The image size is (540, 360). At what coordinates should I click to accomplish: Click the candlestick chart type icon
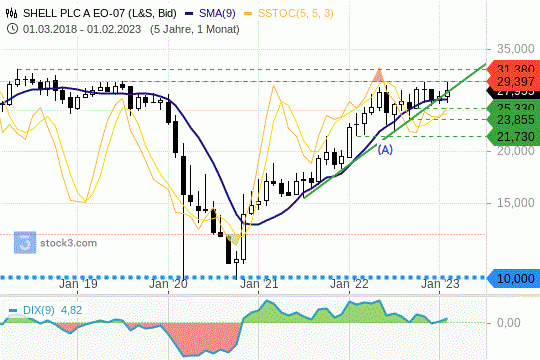(x=12, y=13)
